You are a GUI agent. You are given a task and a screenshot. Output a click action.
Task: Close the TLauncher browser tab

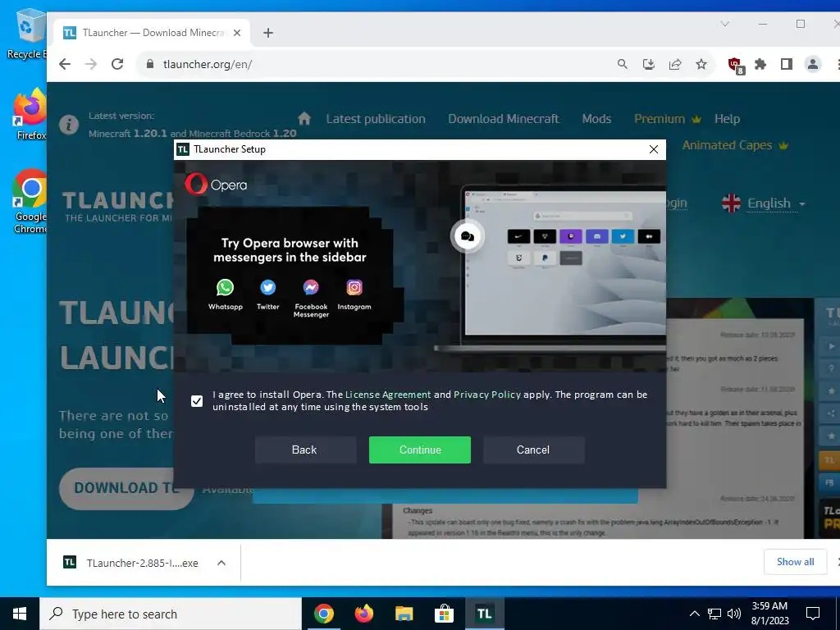pyautogui.click(x=237, y=33)
